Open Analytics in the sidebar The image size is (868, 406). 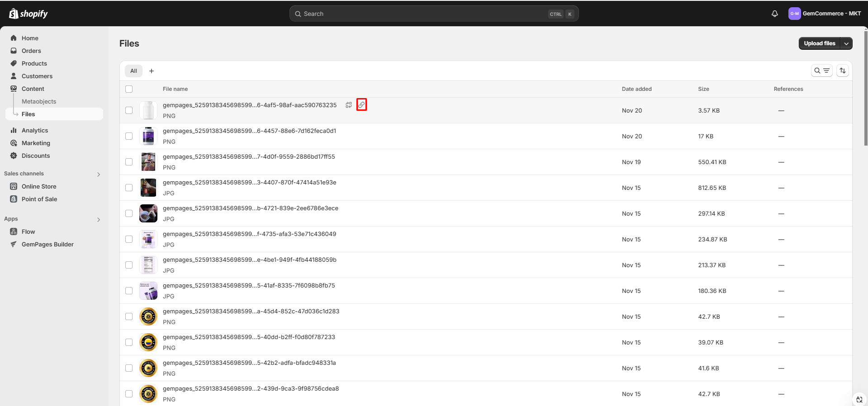(35, 130)
